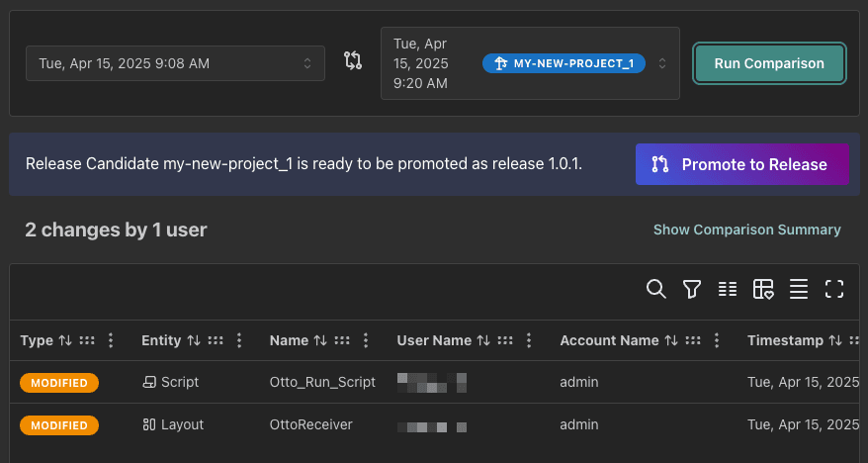Open Entity column three-dot menu
Viewport: 868px width, 463px height.
click(239, 340)
